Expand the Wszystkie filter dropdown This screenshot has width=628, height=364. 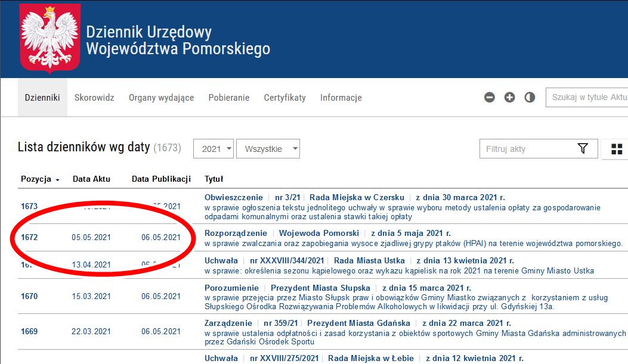[268, 149]
